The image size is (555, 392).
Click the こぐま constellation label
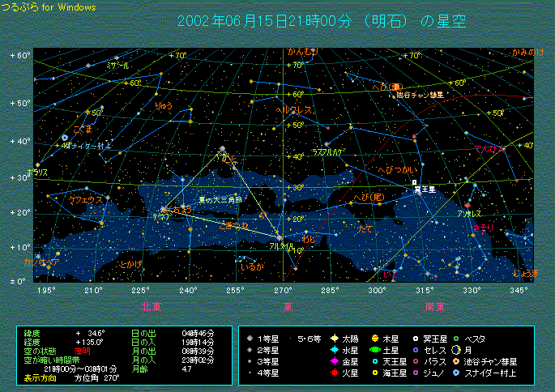coord(83,129)
